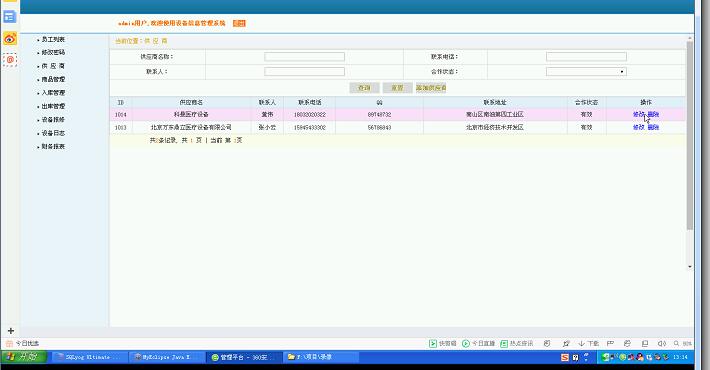710x370 pixels.
Task: Open 财务报表 in the left menu
Action: 53,147
